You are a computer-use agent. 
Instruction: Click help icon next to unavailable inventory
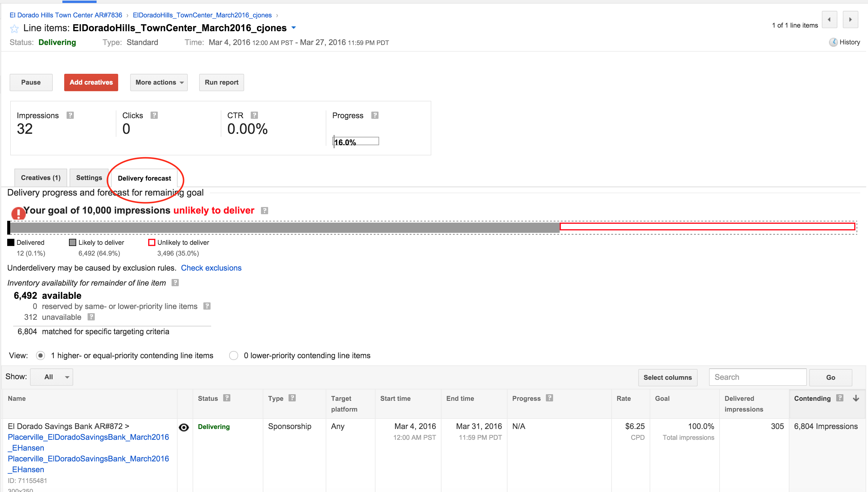[91, 317]
